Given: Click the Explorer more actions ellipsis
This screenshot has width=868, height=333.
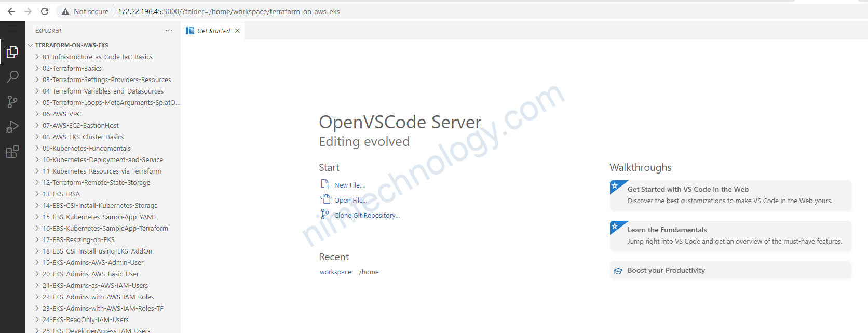Looking at the screenshot, I should pyautogui.click(x=169, y=31).
